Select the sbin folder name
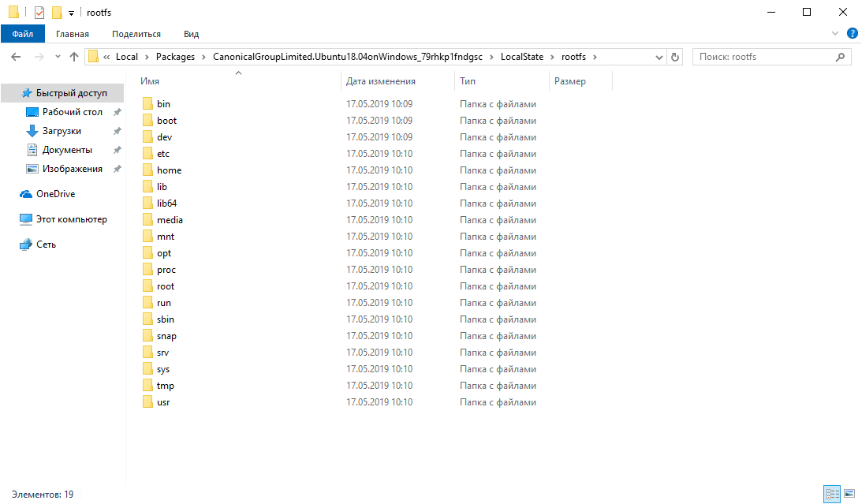 166,319
